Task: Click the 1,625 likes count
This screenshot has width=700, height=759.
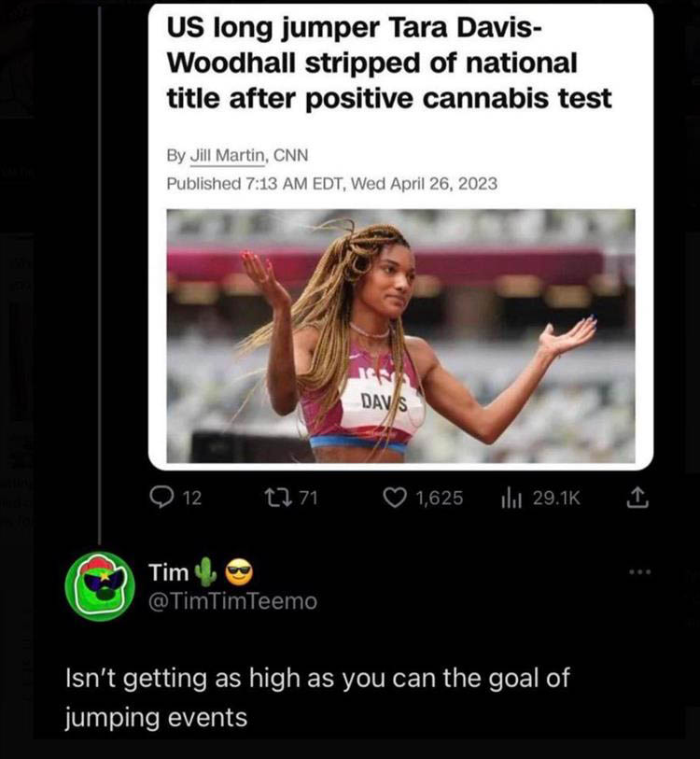Action: click(x=439, y=499)
